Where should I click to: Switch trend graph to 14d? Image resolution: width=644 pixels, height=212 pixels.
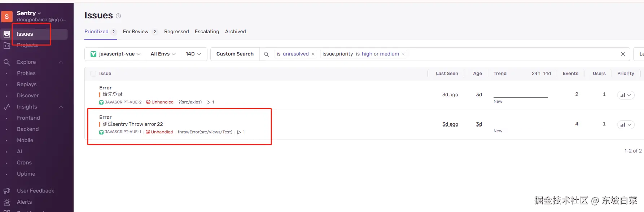point(547,74)
